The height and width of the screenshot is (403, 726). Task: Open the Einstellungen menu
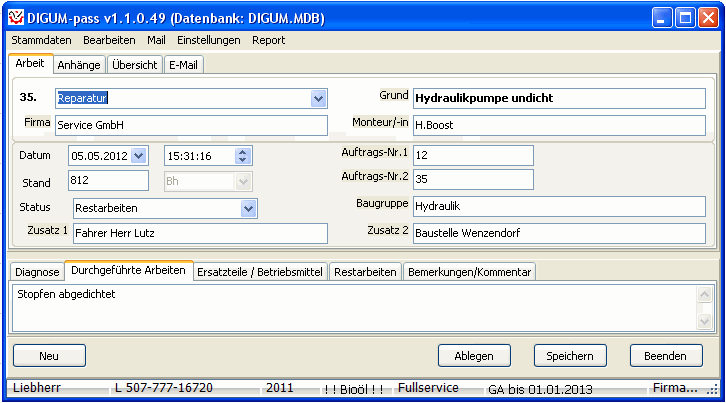click(209, 40)
